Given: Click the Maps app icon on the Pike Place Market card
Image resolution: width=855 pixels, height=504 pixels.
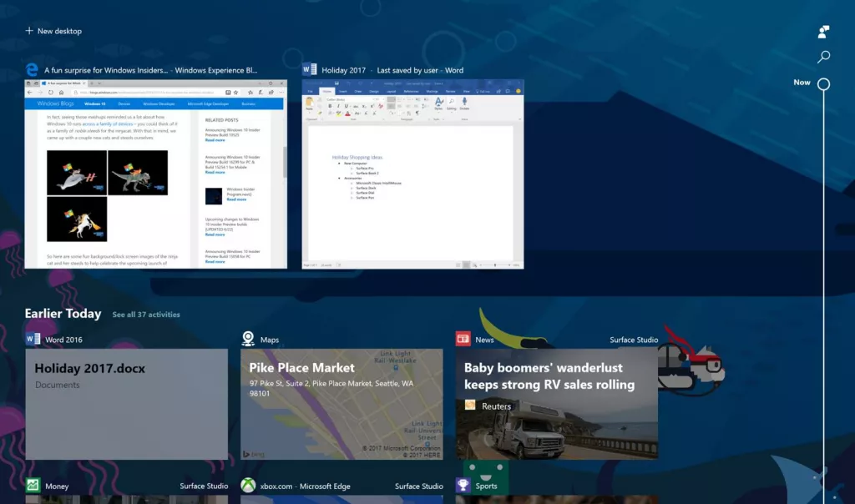Looking at the screenshot, I should 247,337.
